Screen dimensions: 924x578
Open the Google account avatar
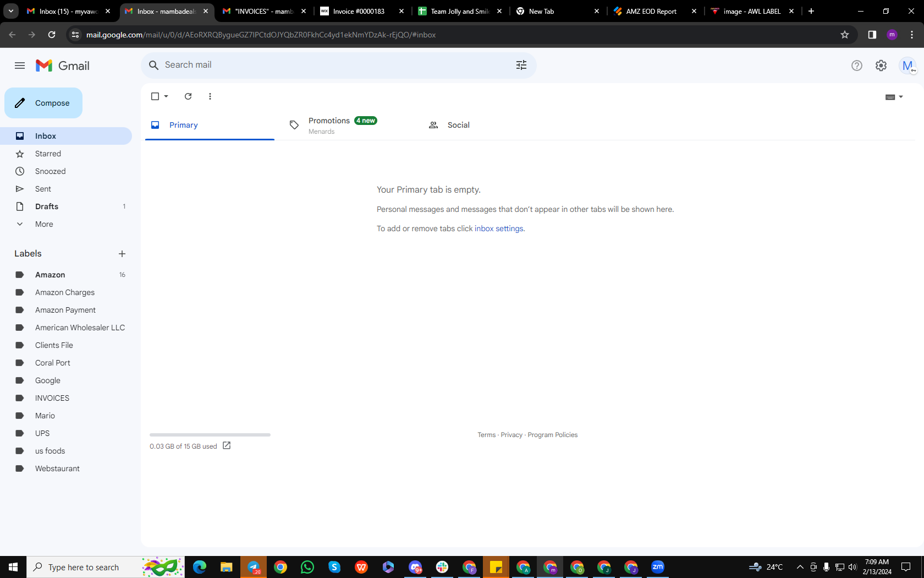pyautogui.click(x=908, y=66)
